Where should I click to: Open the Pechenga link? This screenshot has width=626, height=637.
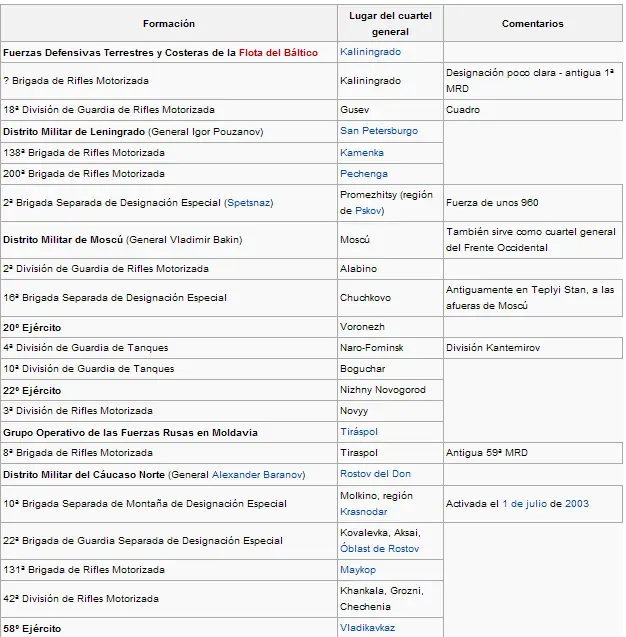pos(364,174)
